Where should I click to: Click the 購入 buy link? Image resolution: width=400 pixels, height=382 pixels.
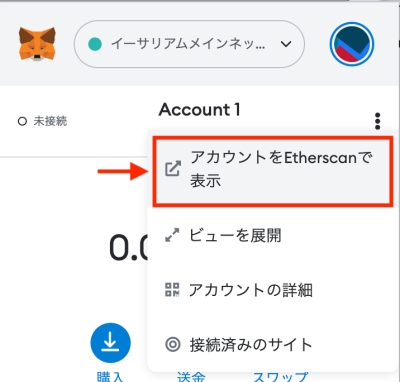(x=110, y=377)
